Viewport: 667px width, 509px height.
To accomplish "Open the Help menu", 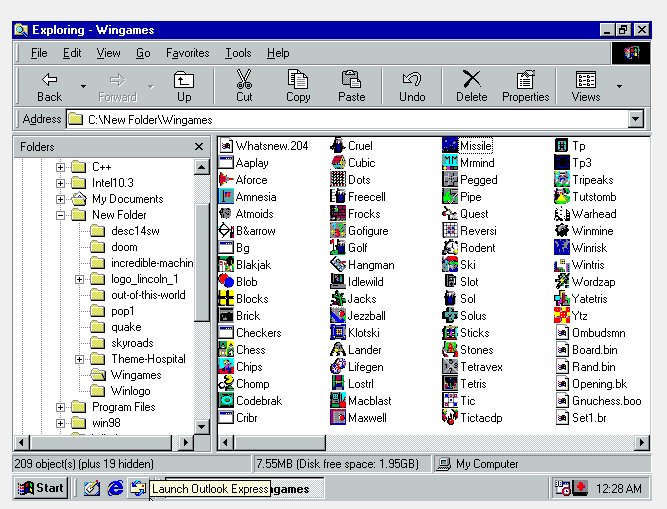I will coord(278,53).
